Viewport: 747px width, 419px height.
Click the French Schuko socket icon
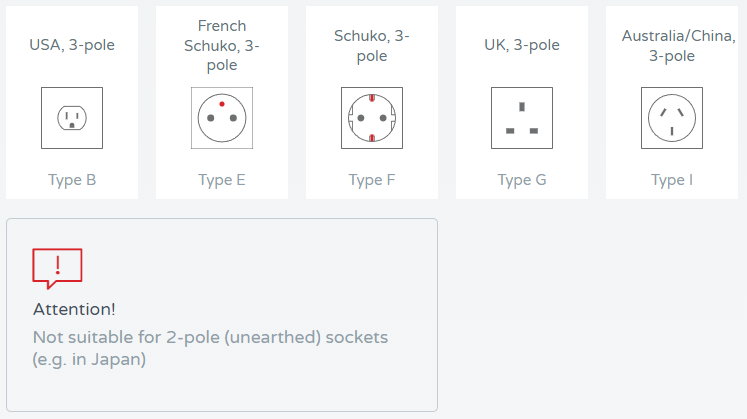coord(222,118)
